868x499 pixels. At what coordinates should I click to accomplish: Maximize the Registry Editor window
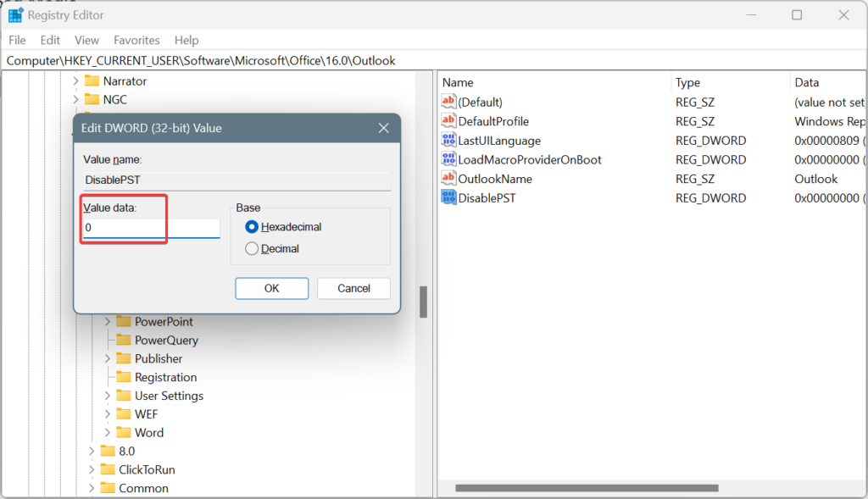[x=797, y=15]
